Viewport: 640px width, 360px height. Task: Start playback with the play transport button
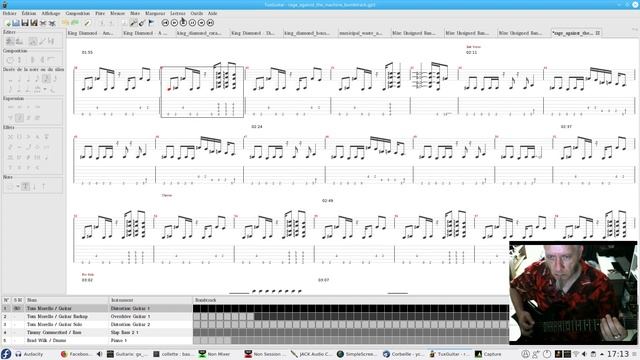coord(192,23)
